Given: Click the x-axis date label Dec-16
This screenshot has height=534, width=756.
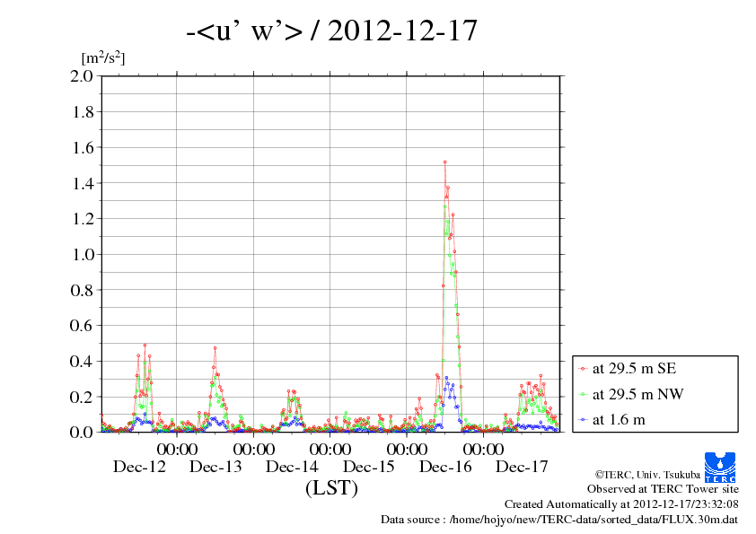Looking at the screenshot, I should click(x=445, y=467).
